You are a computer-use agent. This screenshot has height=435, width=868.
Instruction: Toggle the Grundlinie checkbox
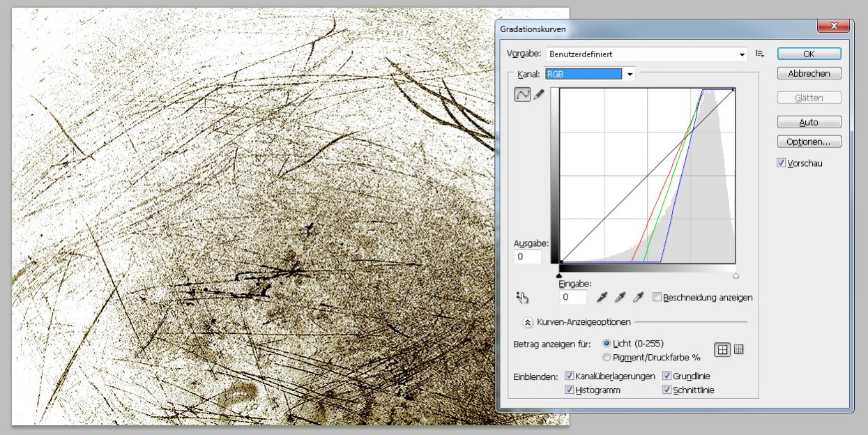click(x=667, y=376)
